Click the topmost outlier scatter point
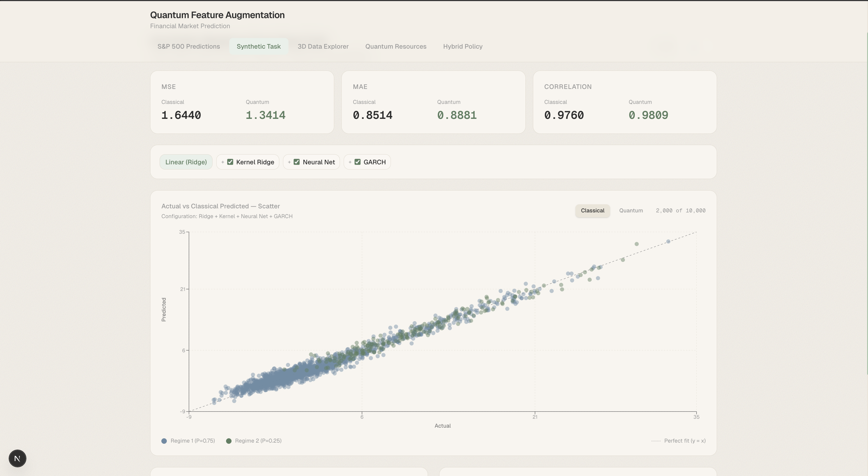 tap(668, 241)
